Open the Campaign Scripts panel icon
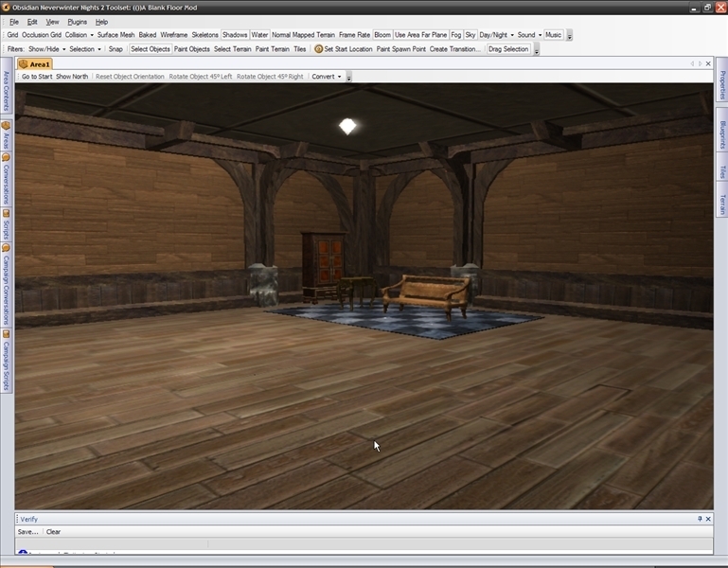 point(6,333)
